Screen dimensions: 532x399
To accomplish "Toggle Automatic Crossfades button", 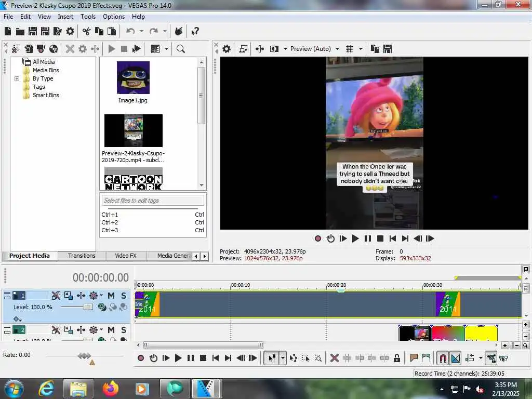I will [x=455, y=358].
